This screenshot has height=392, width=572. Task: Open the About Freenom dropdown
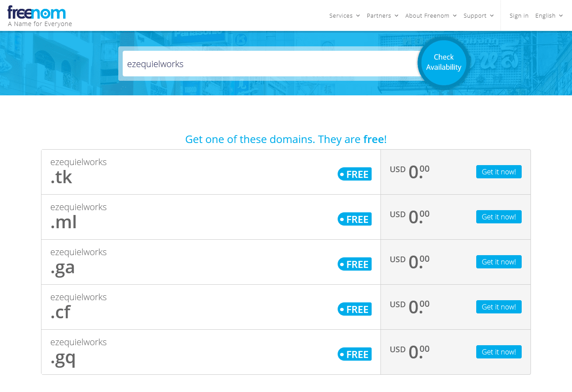coord(431,15)
